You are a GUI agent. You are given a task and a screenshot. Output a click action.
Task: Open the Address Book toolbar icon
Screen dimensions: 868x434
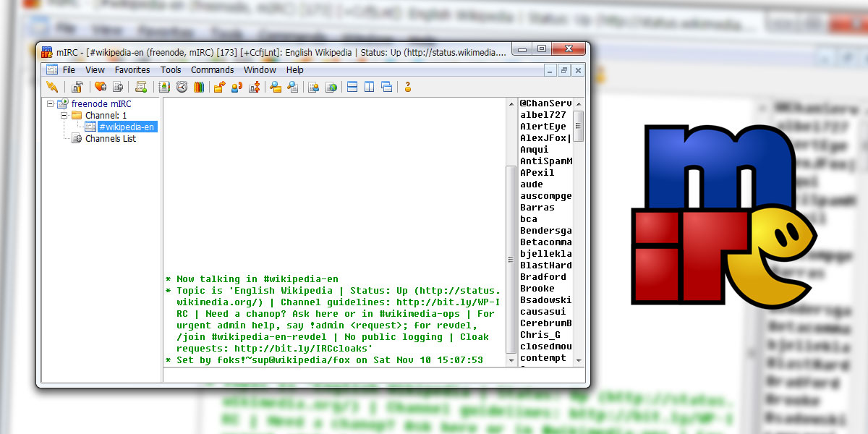164,87
